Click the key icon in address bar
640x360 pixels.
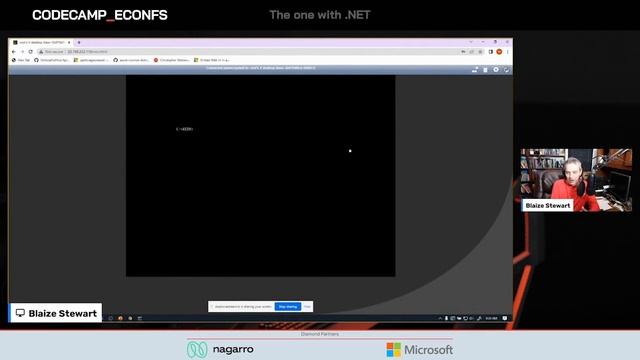point(463,52)
